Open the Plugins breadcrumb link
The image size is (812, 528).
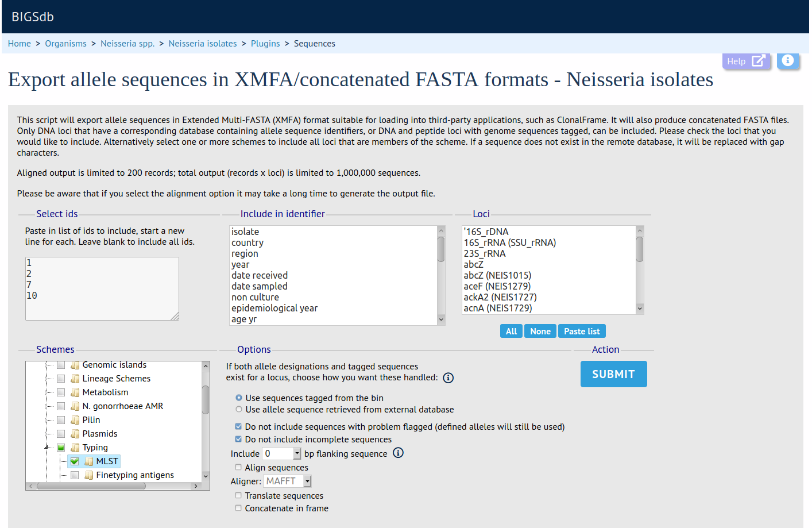pyautogui.click(x=265, y=44)
